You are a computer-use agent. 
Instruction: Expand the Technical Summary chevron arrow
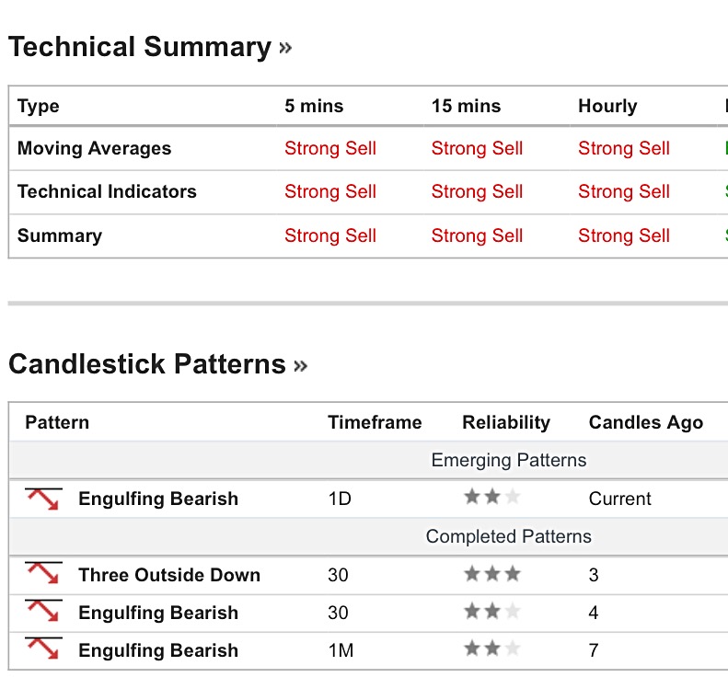285,48
